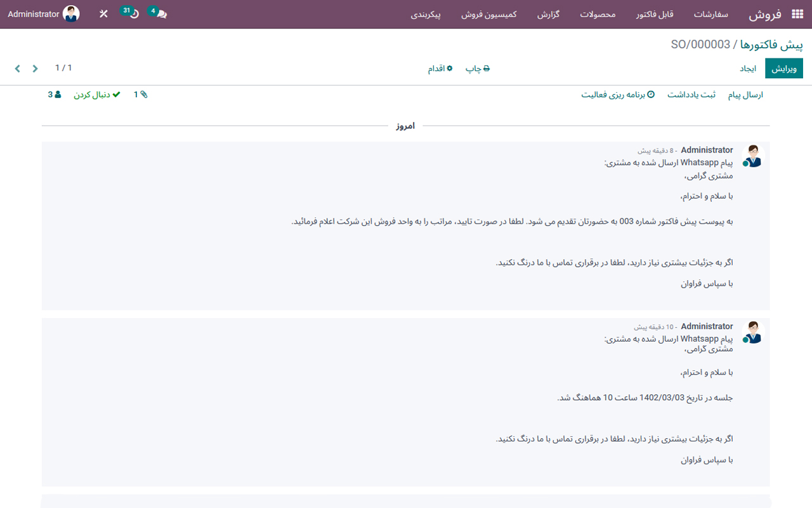Toggle دنبال کردن to unfollow the record
Image resolution: width=812 pixels, height=508 pixels.
[96, 94]
